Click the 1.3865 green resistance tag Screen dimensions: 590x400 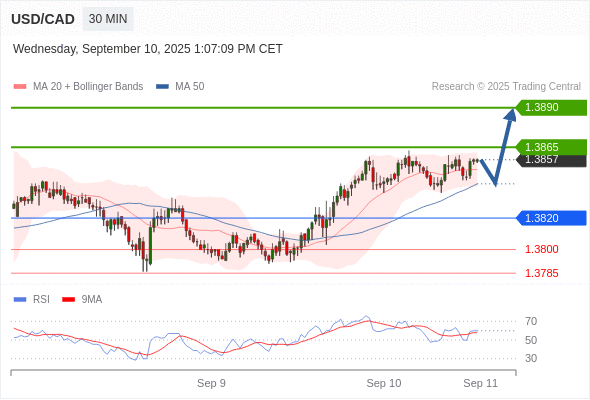551,147
